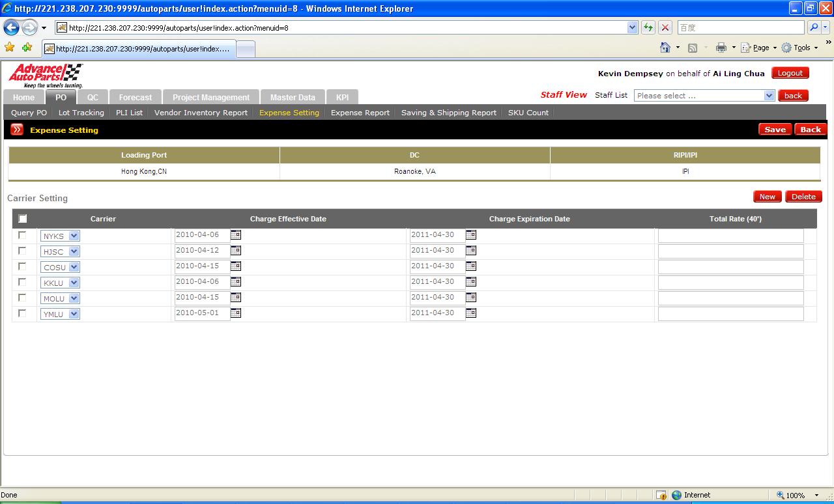Click the Favorites star icon
The height and width of the screenshot is (504, 834).
(10, 48)
